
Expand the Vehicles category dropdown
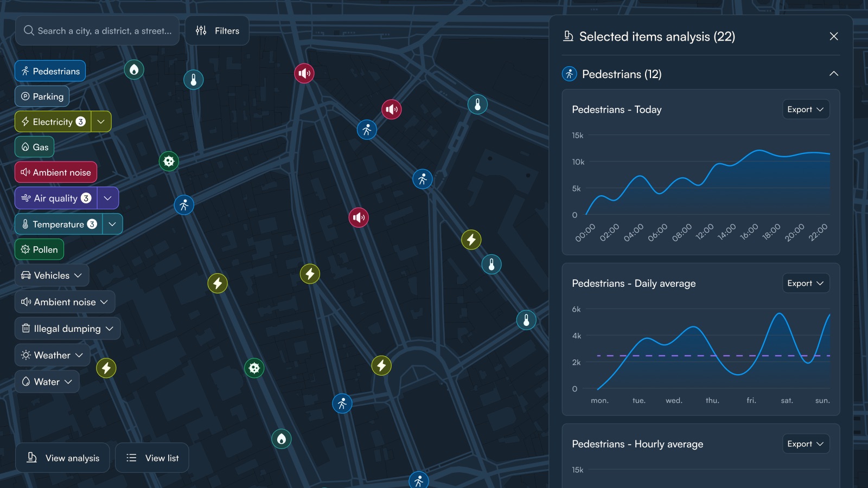[52, 275]
